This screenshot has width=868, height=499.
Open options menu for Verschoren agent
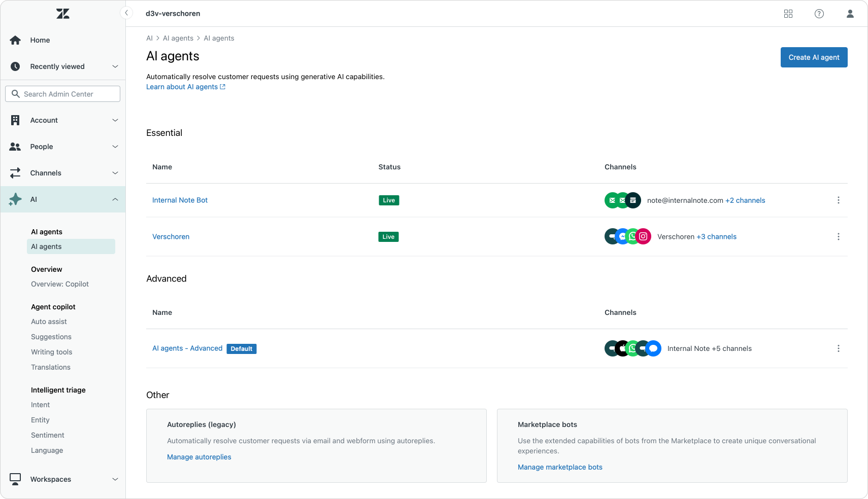(839, 237)
